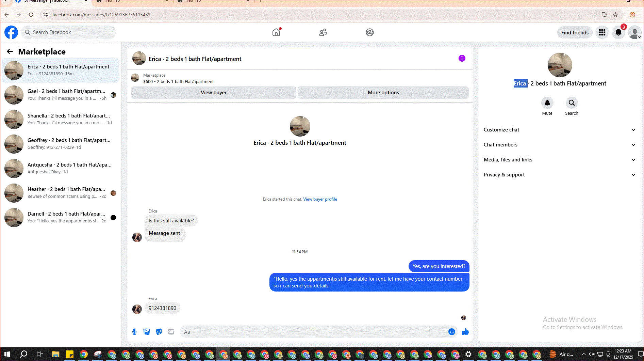The image size is (644, 361).
Task: Click the "9124381890" message from Erica
Action: 162,308
